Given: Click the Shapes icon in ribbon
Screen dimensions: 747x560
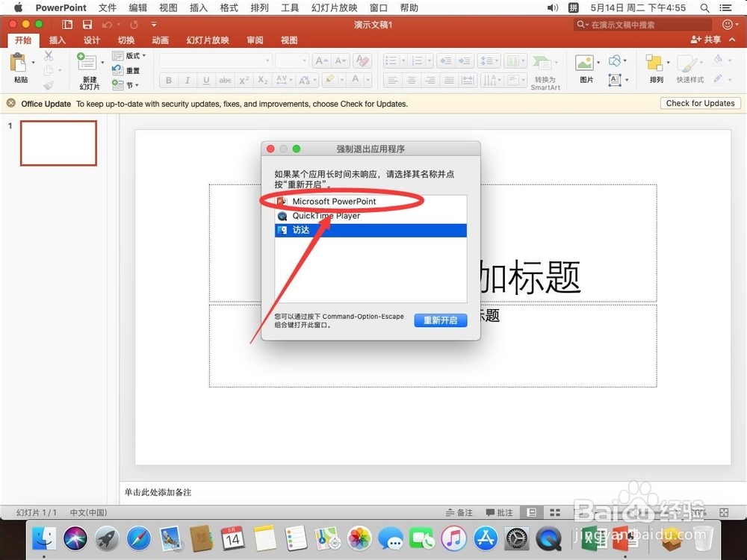Looking at the screenshot, I should click(615, 60).
